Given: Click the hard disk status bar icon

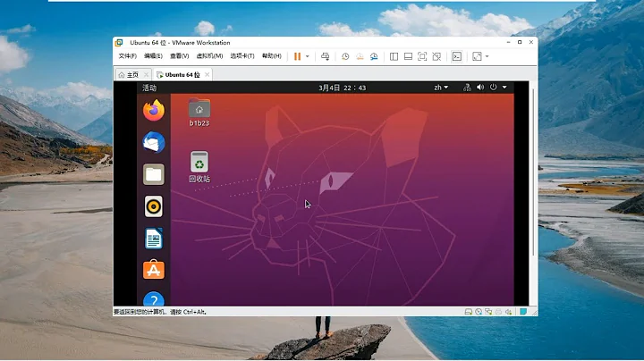Looking at the screenshot, I should (x=468, y=312).
